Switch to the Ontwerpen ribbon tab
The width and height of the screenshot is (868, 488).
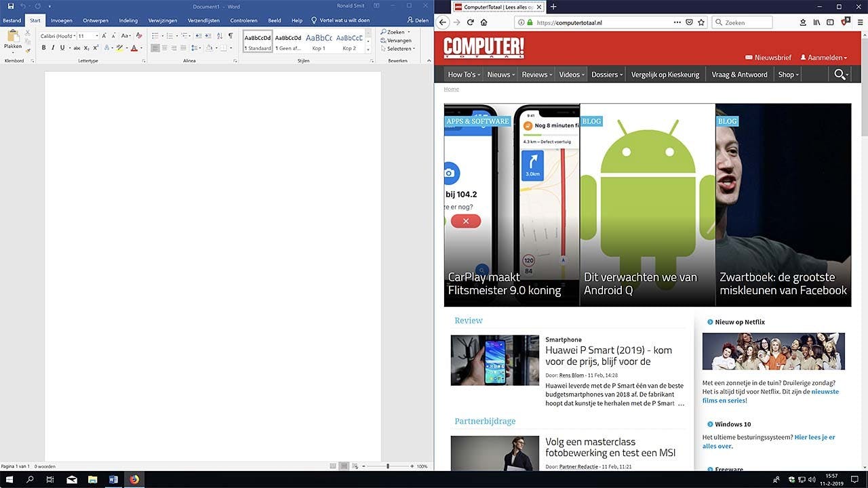pyautogui.click(x=96, y=20)
